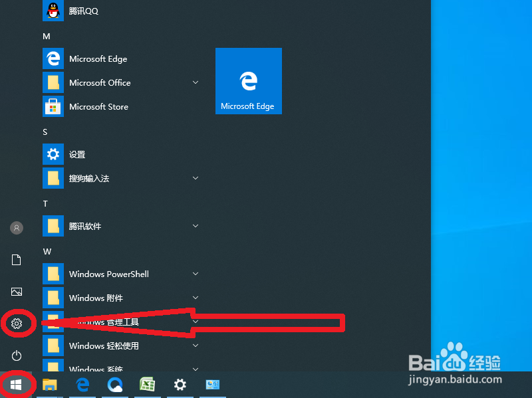The image size is (532, 398).
Task: Click the Windows 附件 folder icon
Action: 53,298
